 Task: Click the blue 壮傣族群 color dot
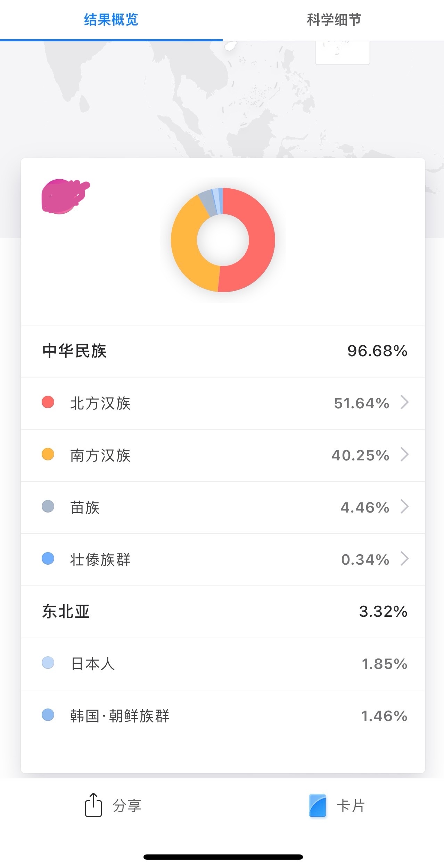click(x=48, y=559)
